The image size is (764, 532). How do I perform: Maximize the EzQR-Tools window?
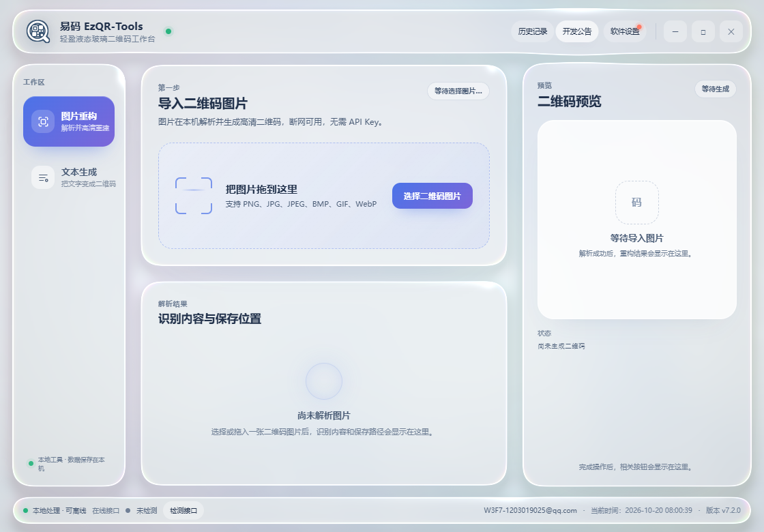point(703,31)
